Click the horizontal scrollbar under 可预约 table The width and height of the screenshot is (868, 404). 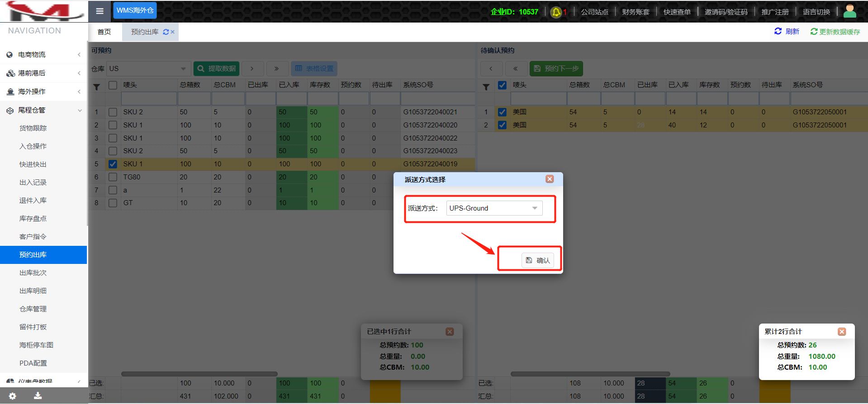coord(199,374)
